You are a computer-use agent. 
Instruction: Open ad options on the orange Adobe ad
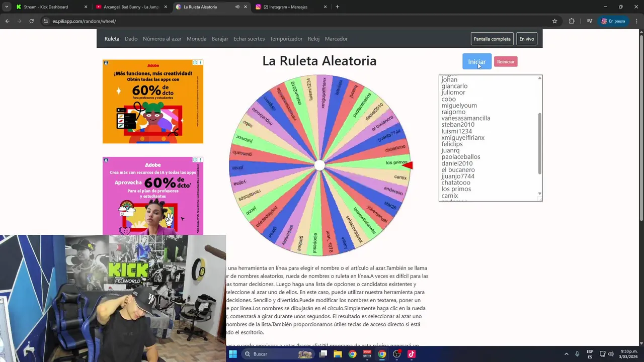200,63
